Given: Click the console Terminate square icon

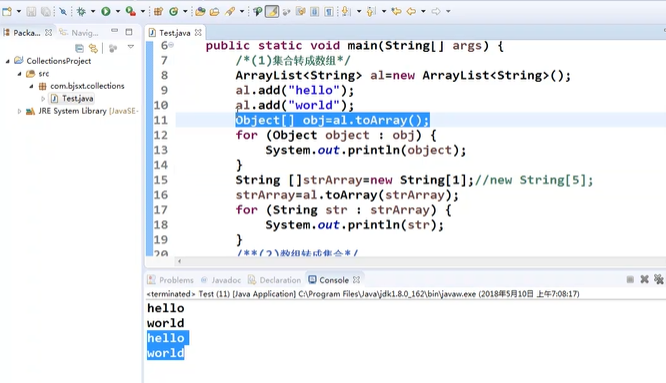Looking at the screenshot, I should 630,279.
